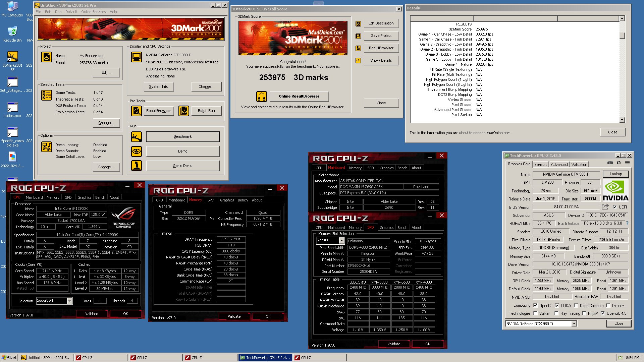Screen dimensions: 644x362
Task: Click the Edit Description icon in Overall Score window
Action: [x=358, y=23]
